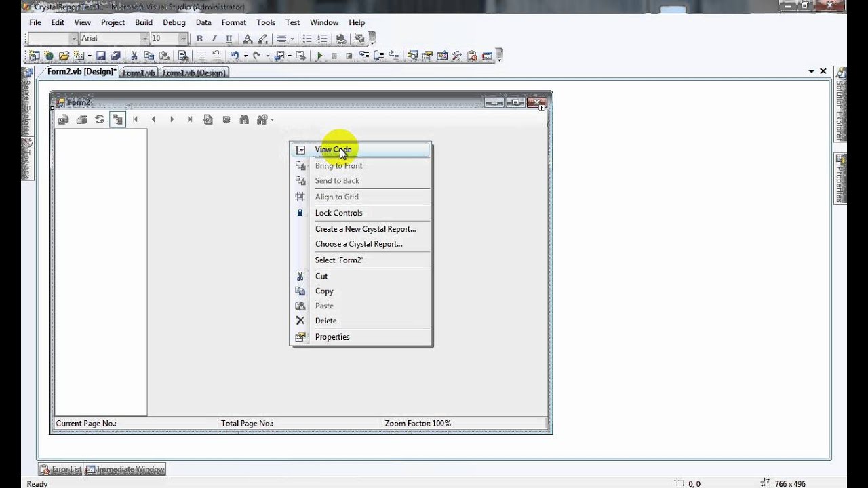Select Create a New Crystal Report
The height and width of the screenshot is (488, 868).
[x=361, y=229]
